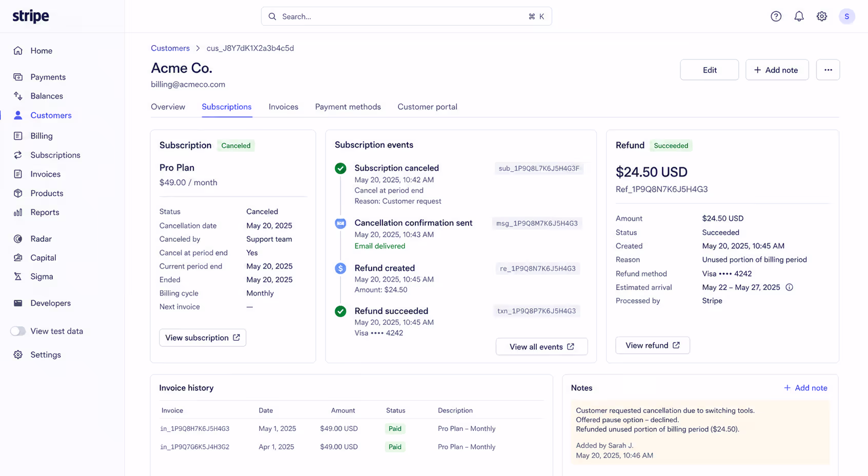Click the Refund created dollar icon
868x476 pixels.
(x=340, y=268)
